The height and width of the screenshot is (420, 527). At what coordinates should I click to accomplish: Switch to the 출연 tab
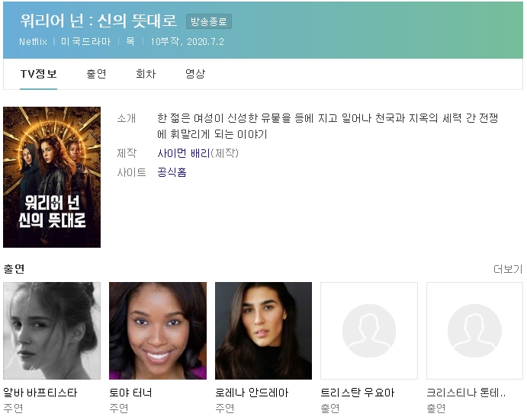click(x=96, y=74)
